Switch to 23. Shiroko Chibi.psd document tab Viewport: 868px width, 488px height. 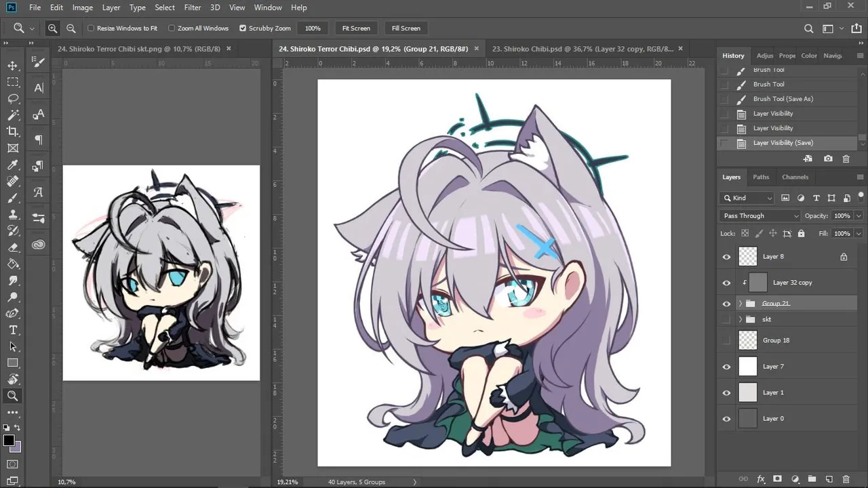point(583,49)
